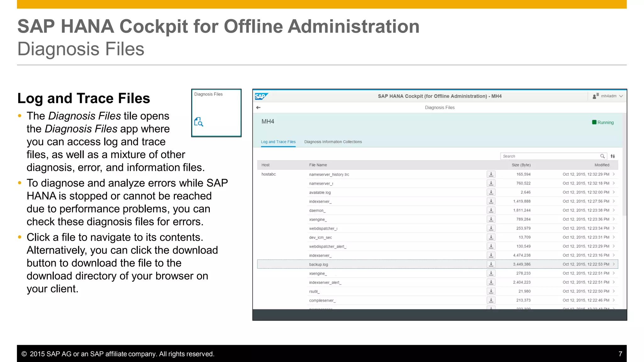Download the daemon_ trace file
This screenshot has height=362, width=644.
[491, 210]
